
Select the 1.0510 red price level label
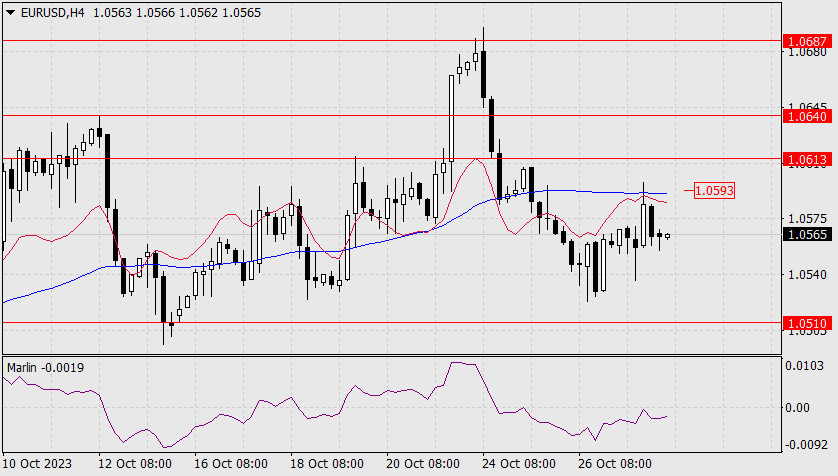point(807,323)
